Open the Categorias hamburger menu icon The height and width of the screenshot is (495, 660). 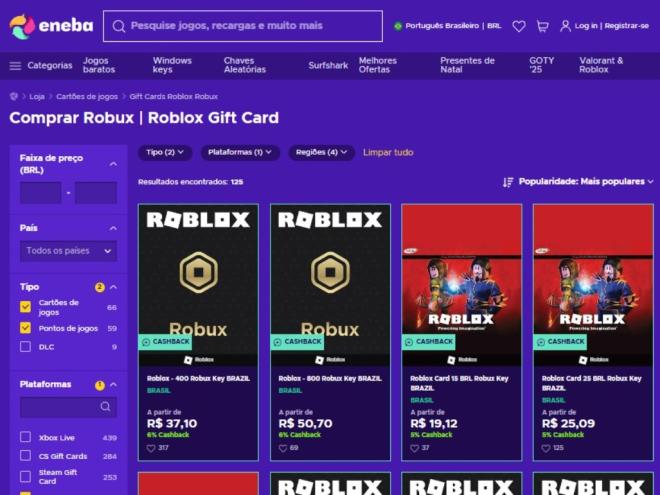(15, 66)
